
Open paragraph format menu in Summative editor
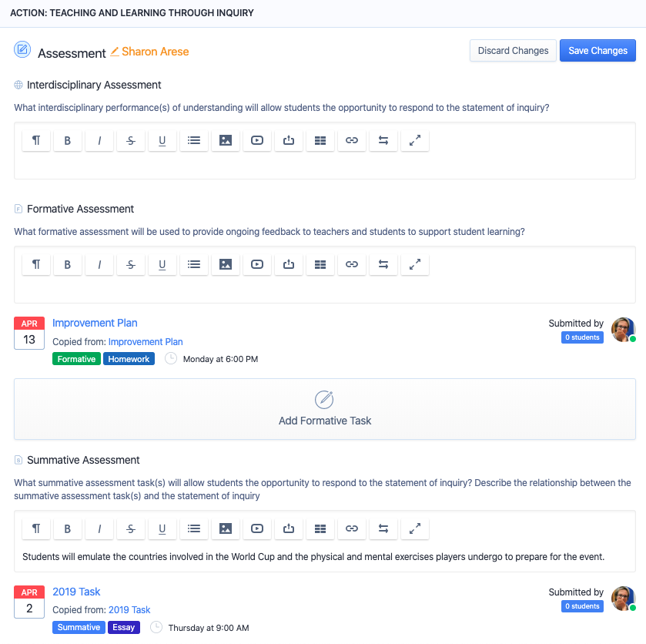click(x=36, y=528)
